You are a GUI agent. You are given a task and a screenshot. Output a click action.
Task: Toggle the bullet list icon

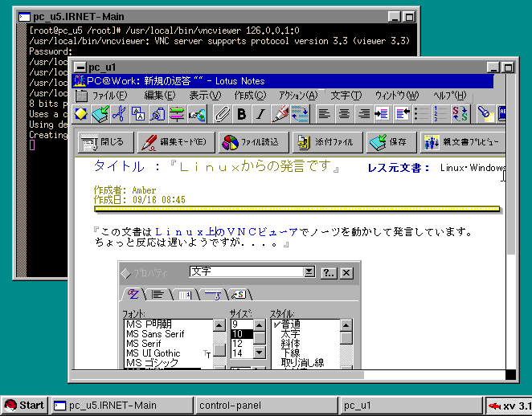[x=422, y=114]
